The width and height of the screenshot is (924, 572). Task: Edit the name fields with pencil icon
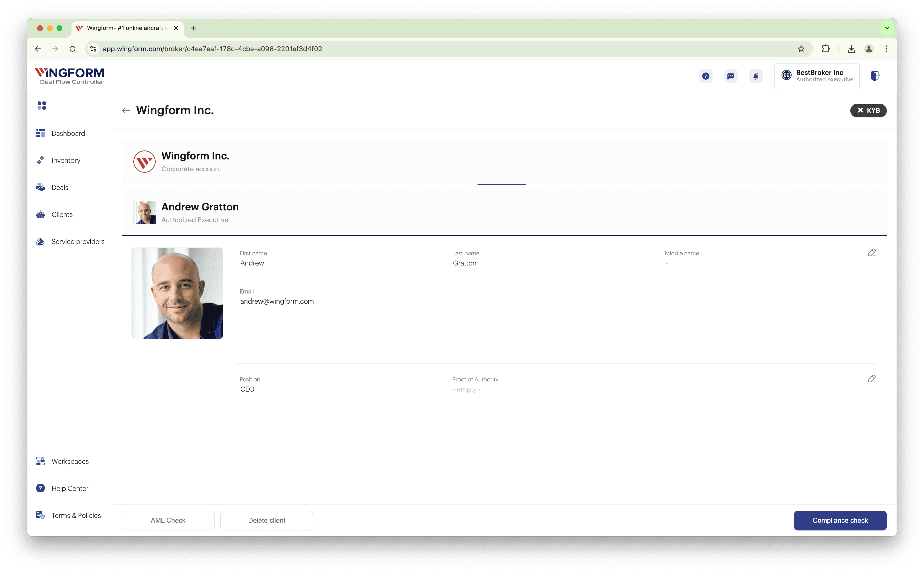point(872,253)
